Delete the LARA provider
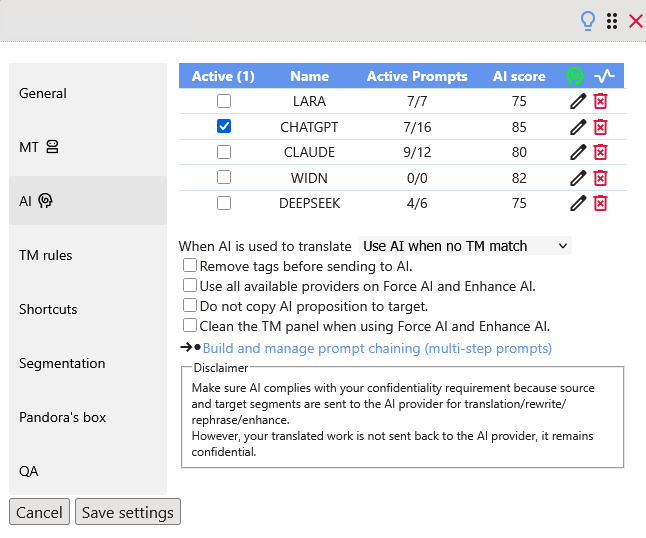The width and height of the screenshot is (646, 538). click(x=600, y=101)
